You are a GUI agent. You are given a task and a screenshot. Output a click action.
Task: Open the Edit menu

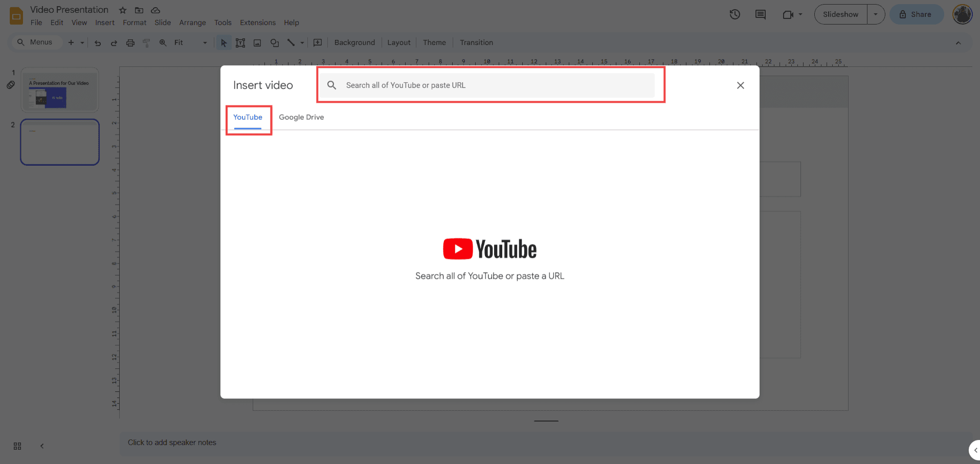[x=57, y=23]
